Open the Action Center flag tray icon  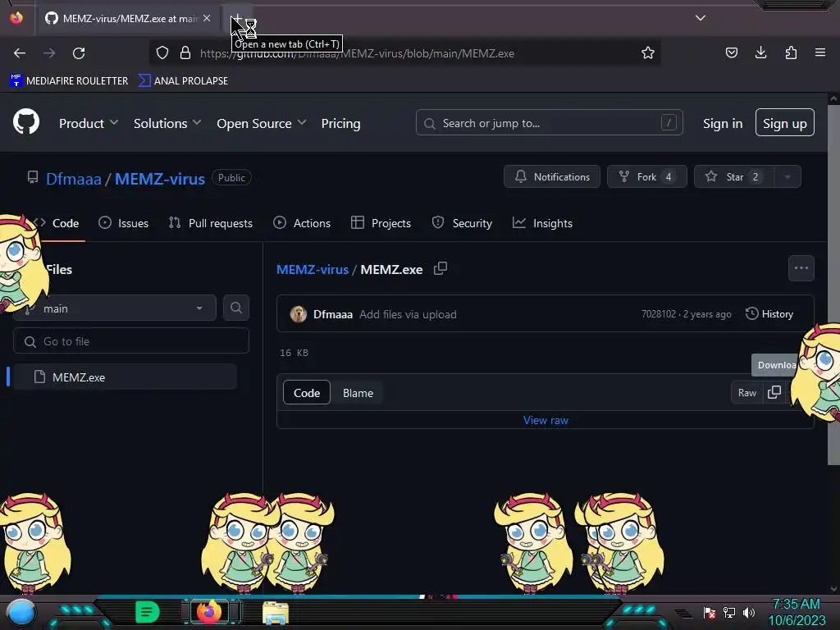click(710, 613)
